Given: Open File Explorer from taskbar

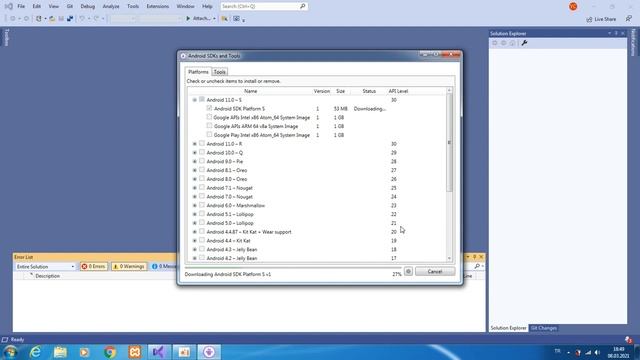Looking at the screenshot, I should click(60, 352).
